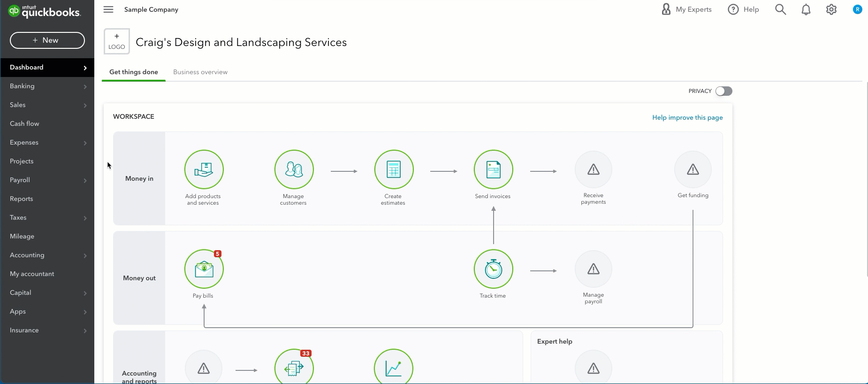Click Help improve this page link

687,117
